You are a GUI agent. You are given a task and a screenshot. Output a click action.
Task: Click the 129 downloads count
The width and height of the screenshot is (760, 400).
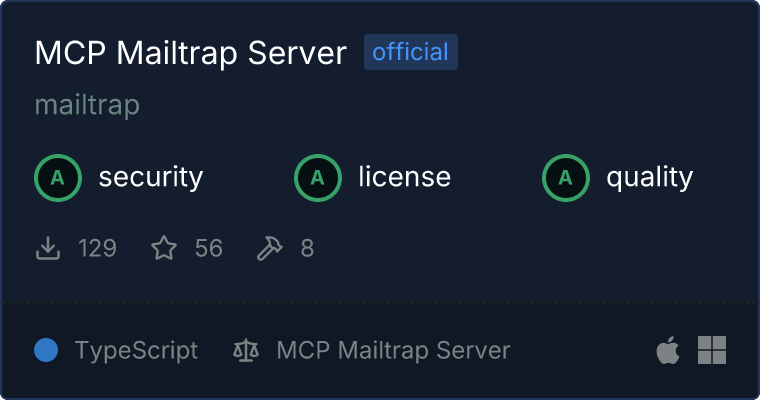[97, 248]
